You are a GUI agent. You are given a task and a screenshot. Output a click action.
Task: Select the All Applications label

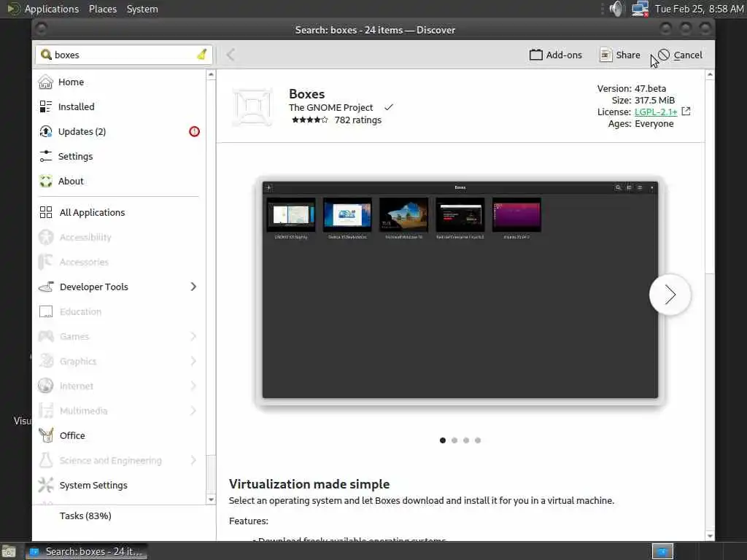tap(92, 212)
